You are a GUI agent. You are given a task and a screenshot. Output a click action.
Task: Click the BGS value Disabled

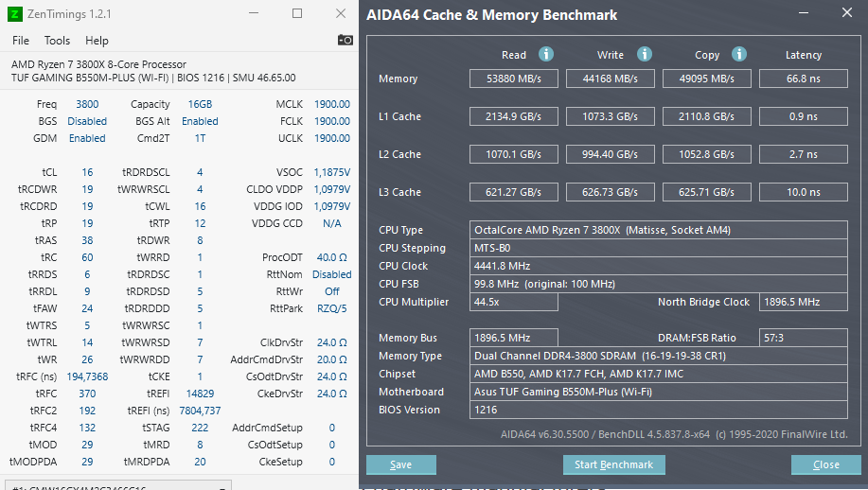coord(87,121)
